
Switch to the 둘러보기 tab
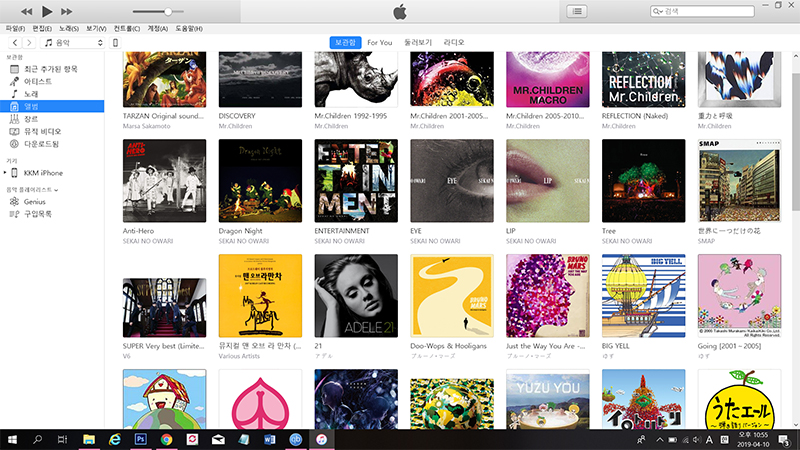coord(418,42)
